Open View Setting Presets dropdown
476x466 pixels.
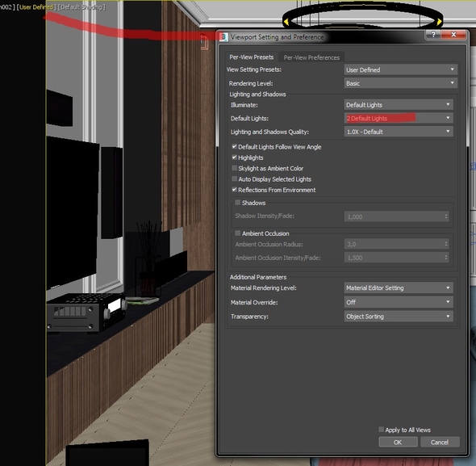click(x=401, y=69)
